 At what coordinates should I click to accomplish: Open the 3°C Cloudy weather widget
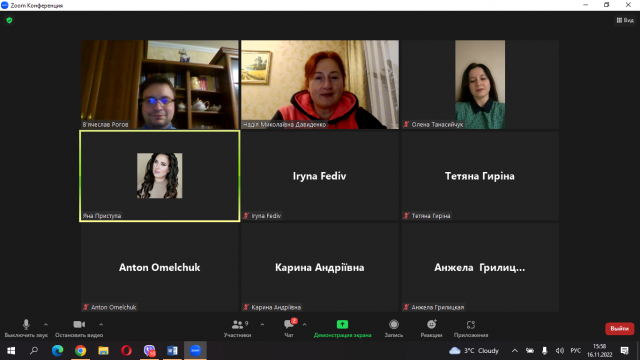coord(474,351)
